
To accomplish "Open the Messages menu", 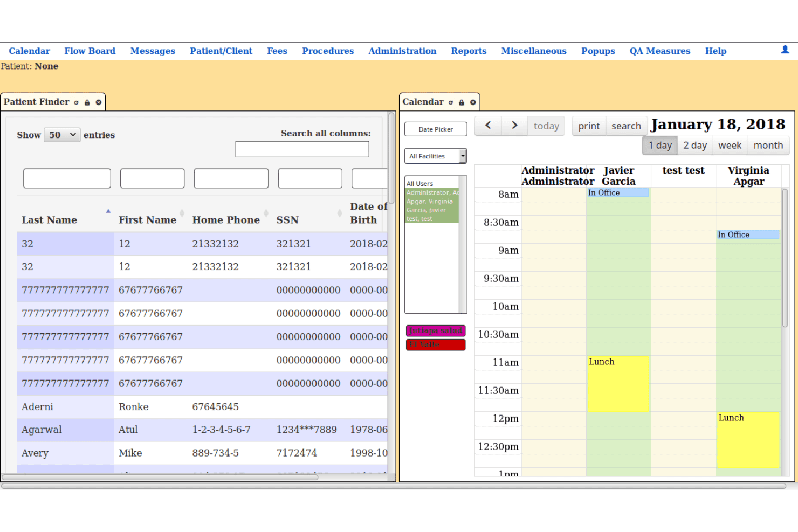I will [x=153, y=51].
